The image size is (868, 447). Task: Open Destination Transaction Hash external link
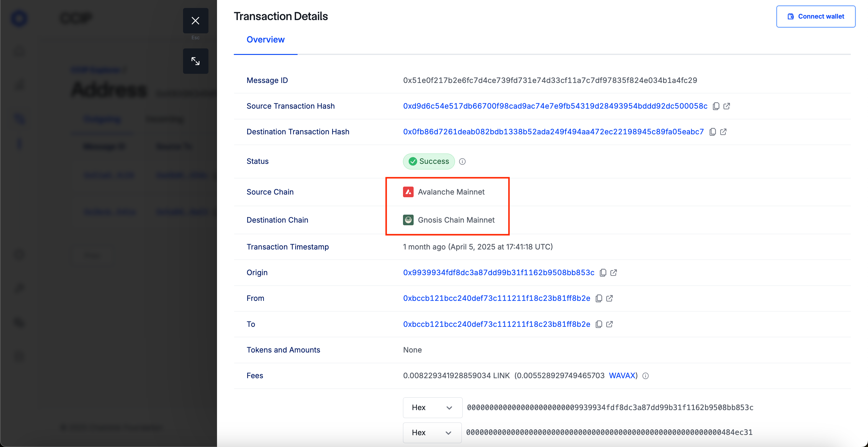(723, 132)
